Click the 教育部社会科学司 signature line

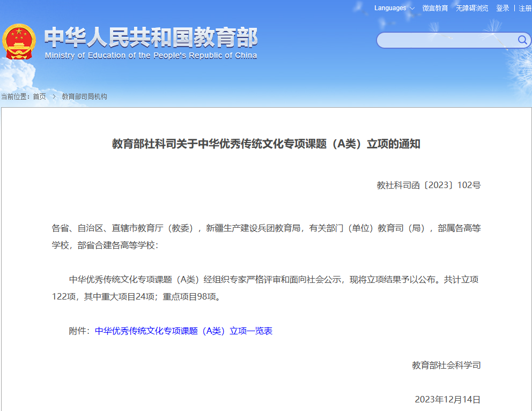[446, 365]
